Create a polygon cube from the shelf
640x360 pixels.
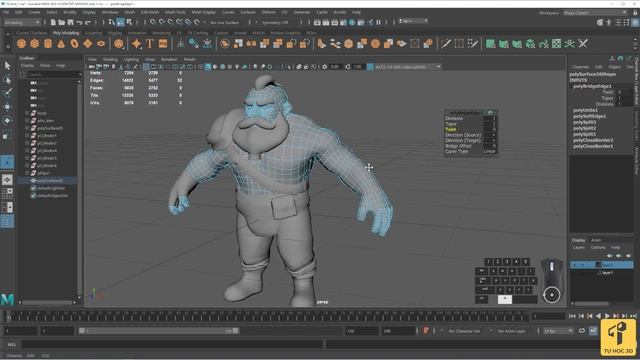35,43
